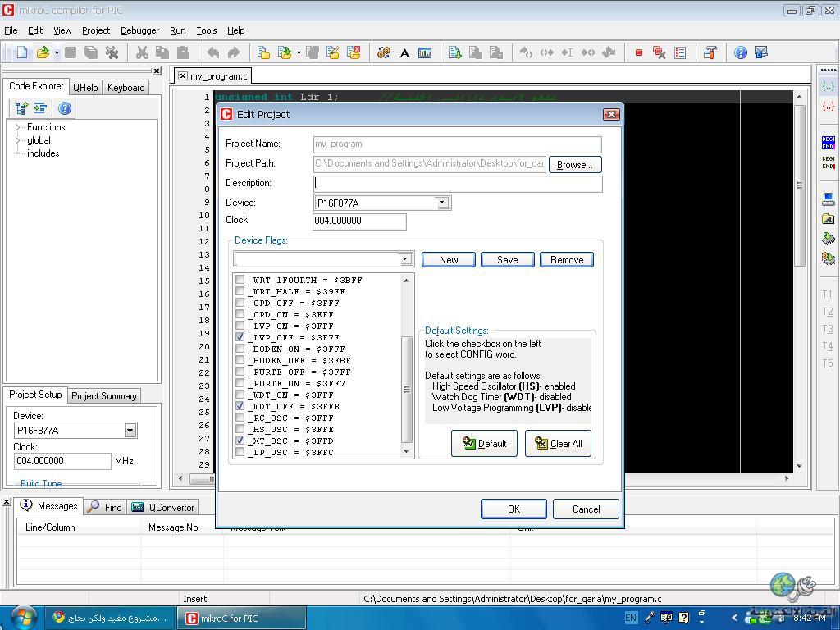Open the font editor 'A' icon
The height and width of the screenshot is (630, 840).
(404, 52)
